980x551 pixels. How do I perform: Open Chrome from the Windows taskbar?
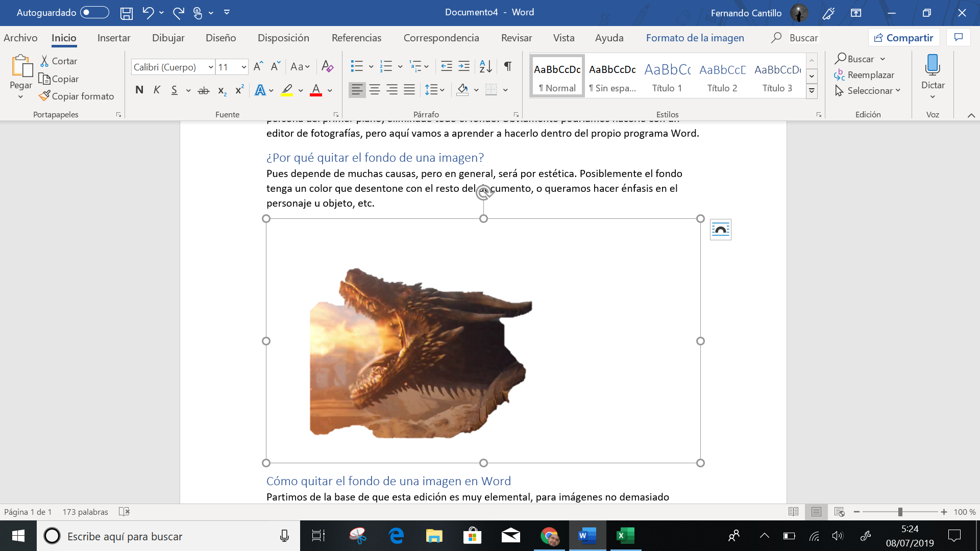[x=550, y=536]
